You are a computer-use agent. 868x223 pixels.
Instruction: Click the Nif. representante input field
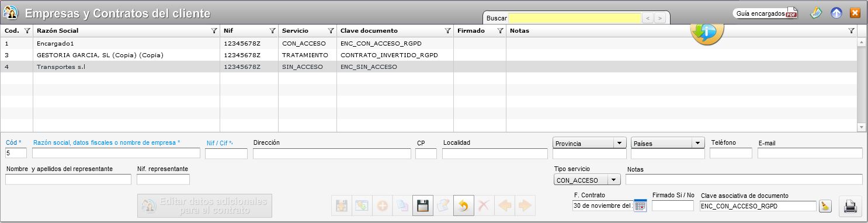click(x=163, y=179)
